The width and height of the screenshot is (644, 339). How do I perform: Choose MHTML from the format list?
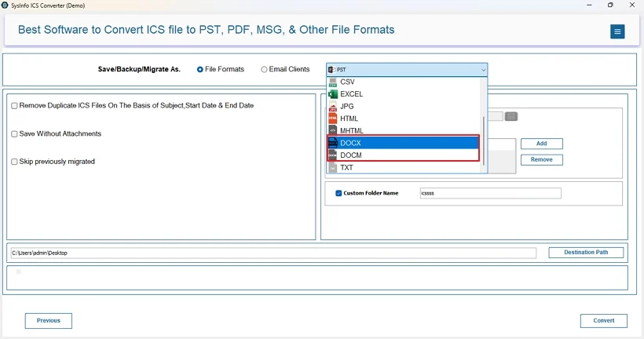tap(403, 131)
